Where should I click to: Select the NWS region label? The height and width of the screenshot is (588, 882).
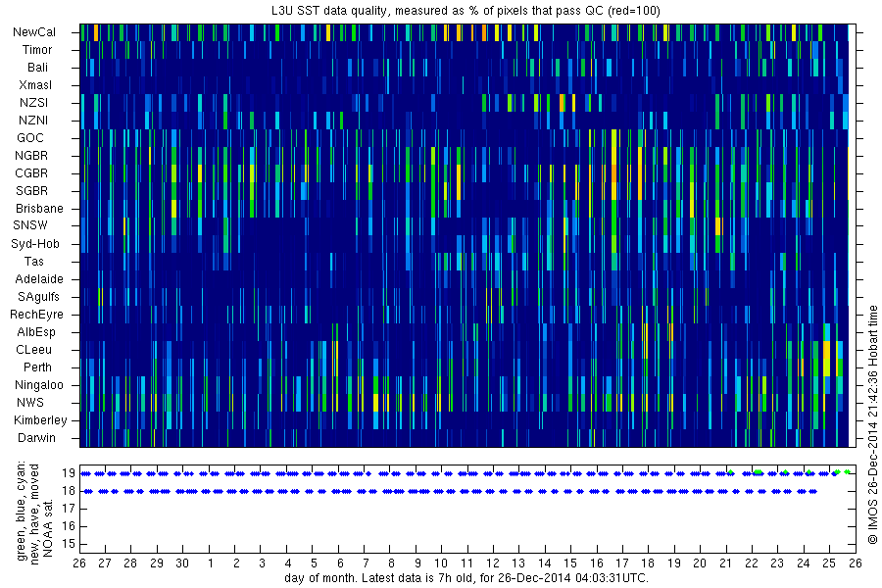(30, 403)
